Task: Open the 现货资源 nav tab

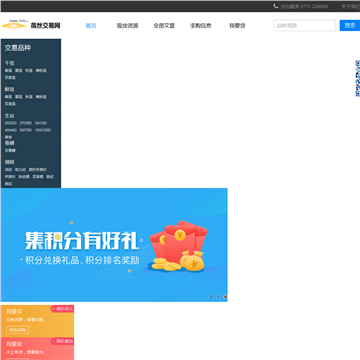Action: (127, 26)
